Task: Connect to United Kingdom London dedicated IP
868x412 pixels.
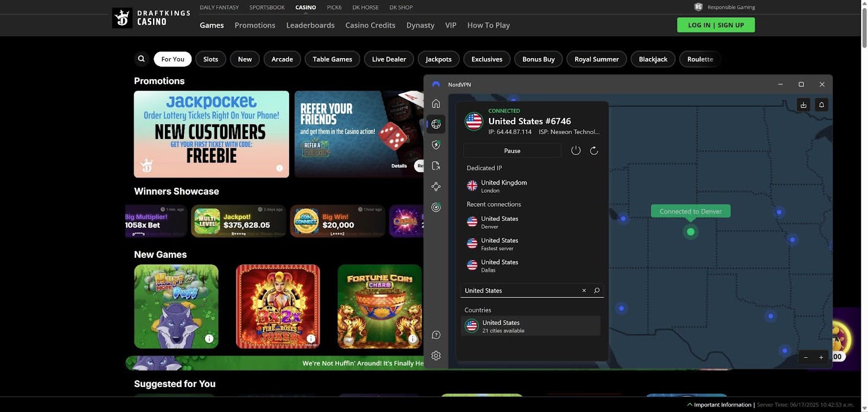Action: coord(532,186)
